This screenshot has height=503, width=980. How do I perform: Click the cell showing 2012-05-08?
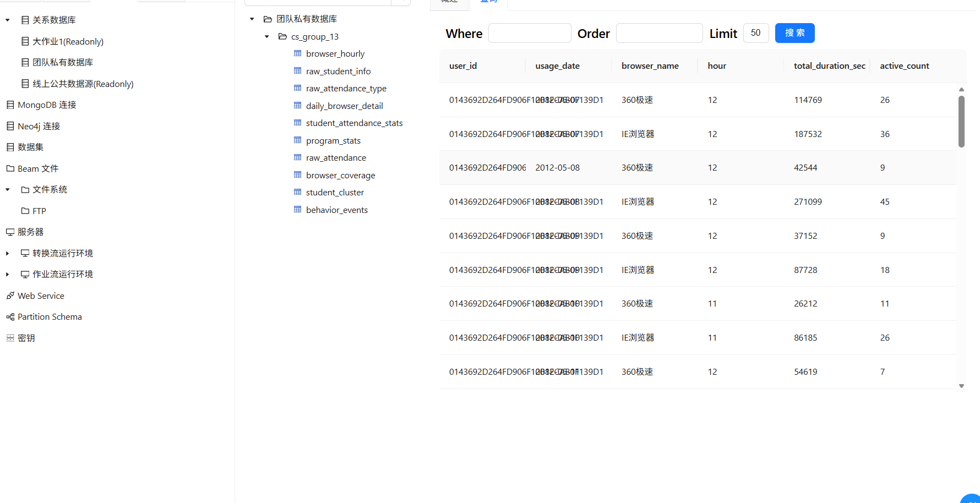tap(569, 167)
